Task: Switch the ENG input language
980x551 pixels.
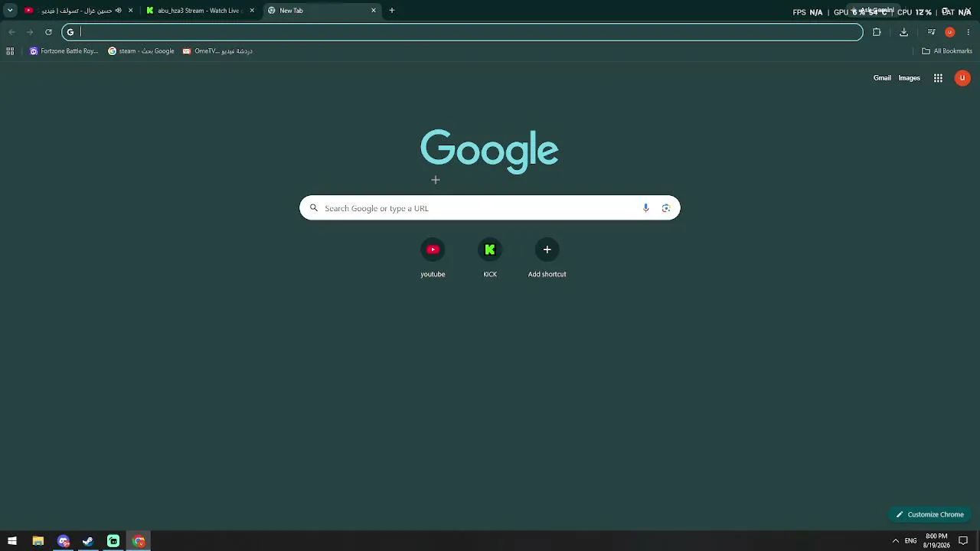Action: (910, 541)
